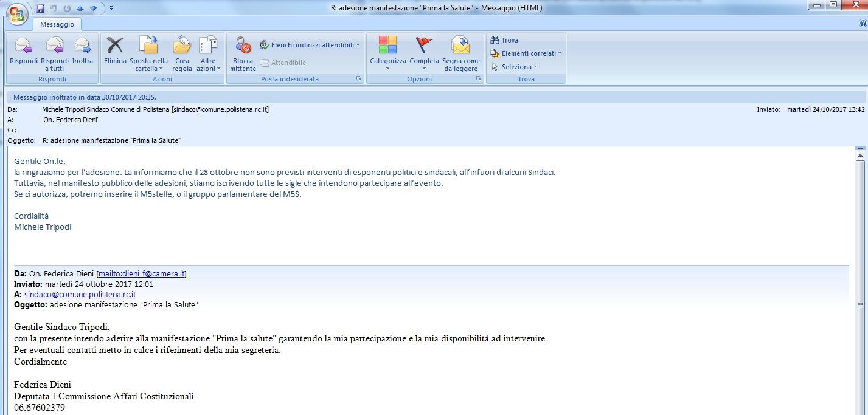Expand Elenchi indirizzi attendibili menu
868x415 pixels.
coord(310,45)
